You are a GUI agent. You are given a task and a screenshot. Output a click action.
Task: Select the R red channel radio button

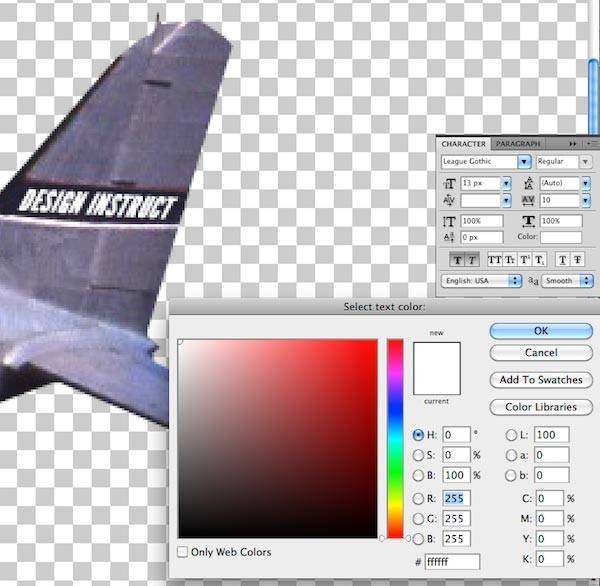[418, 499]
